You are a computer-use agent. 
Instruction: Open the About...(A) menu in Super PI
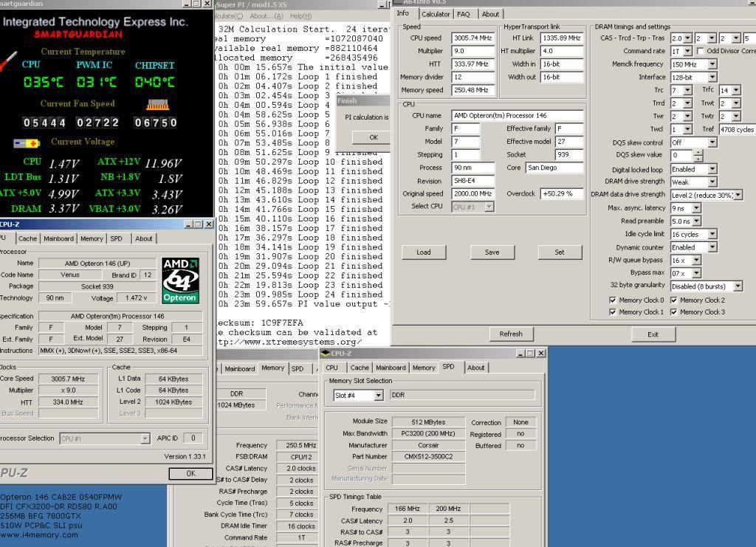click(x=267, y=16)
